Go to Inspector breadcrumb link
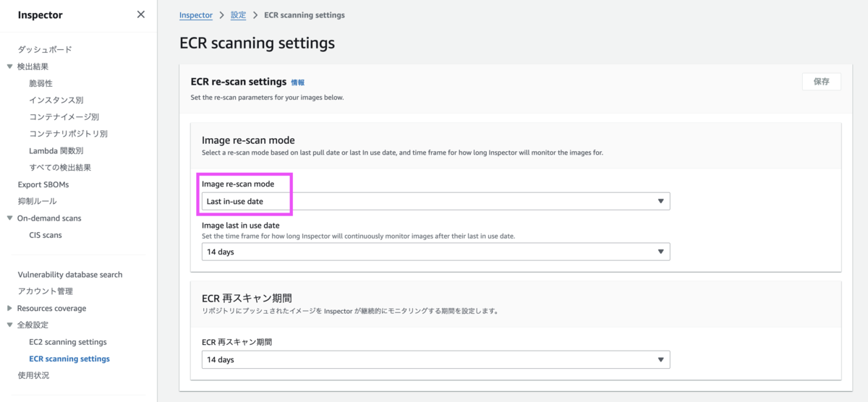This screenshot has height=402, width=868. (196, 15)
